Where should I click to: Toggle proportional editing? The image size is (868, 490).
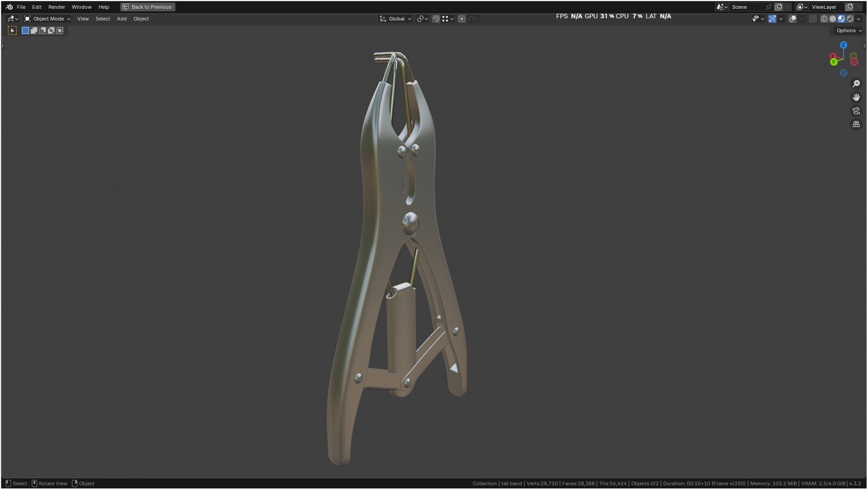click(x=461, y=19)
